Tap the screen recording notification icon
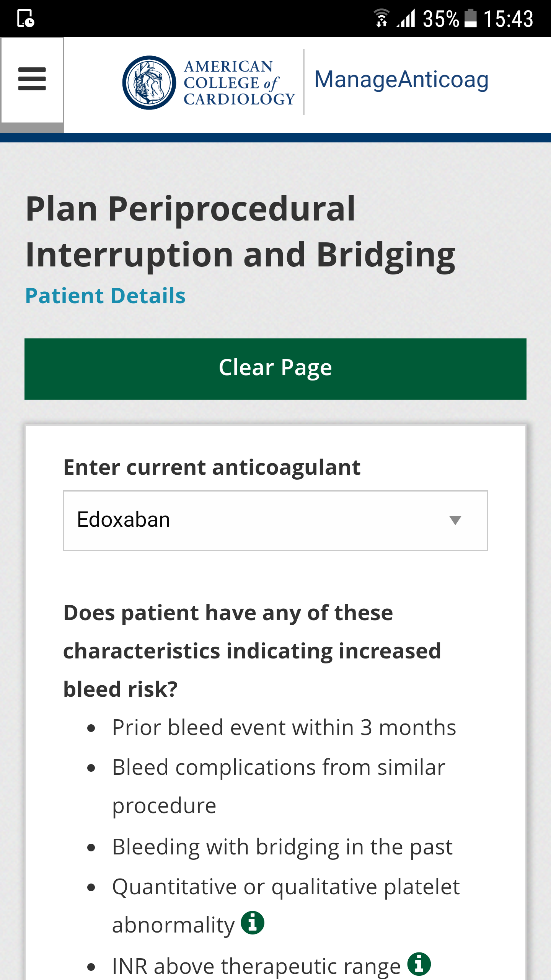Viewport: 551px width, 980px height. point(26,18)
